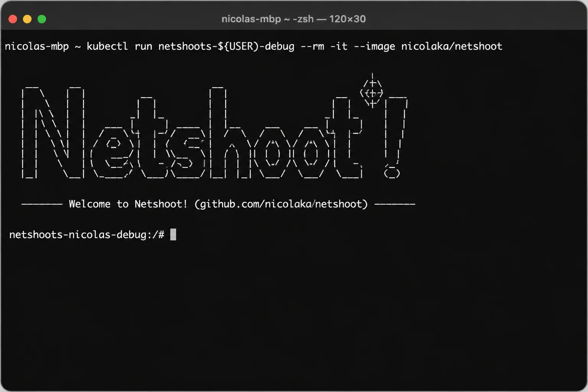Click the 'netshoots-${USER}-debug' pod name text
Viewport: 588px width, 392px height.
click(226, 46)
